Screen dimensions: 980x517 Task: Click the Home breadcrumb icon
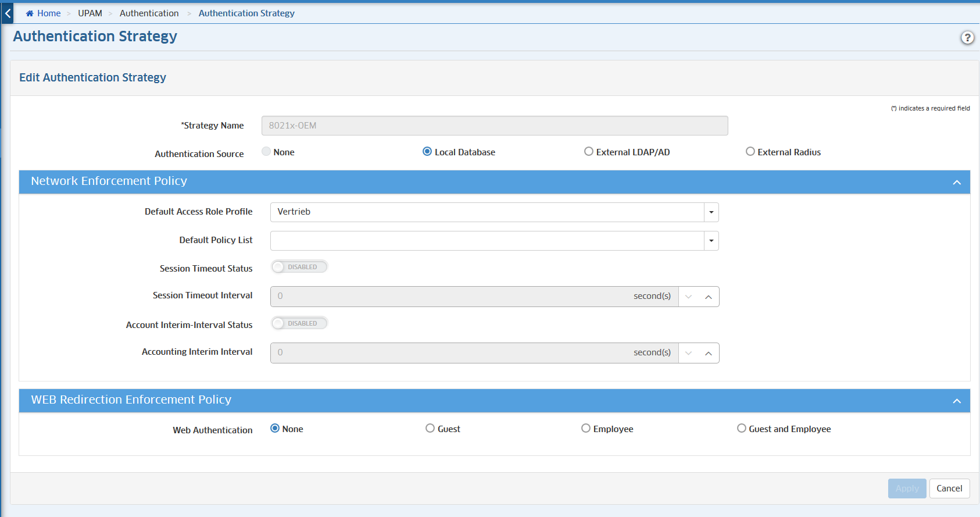click(x=30, y=13)
